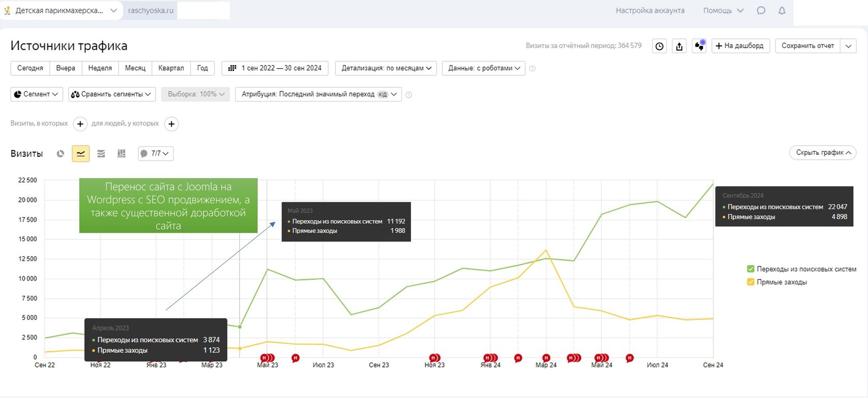Open calendar icon of the date range
This screenshot has height=398, width=868.
point(233,68)
